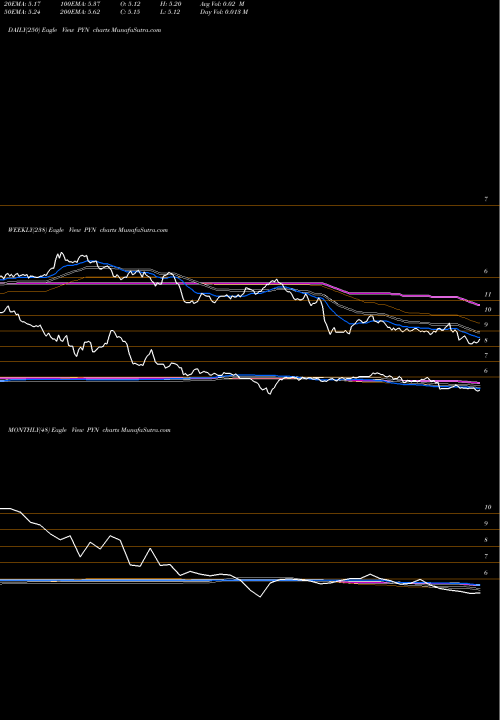
Task: Click the monthly chart axis label 9
Action: (486, 523)
